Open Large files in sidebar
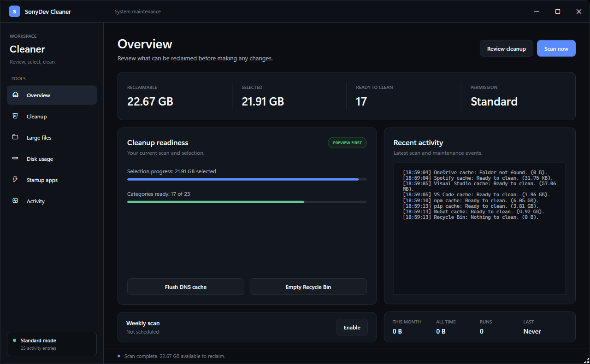 tap(52, 137)
